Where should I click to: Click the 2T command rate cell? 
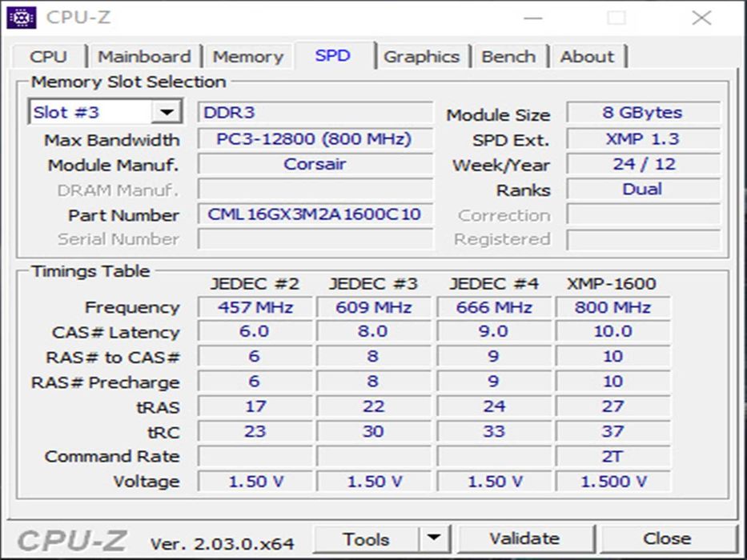[612, 456]
